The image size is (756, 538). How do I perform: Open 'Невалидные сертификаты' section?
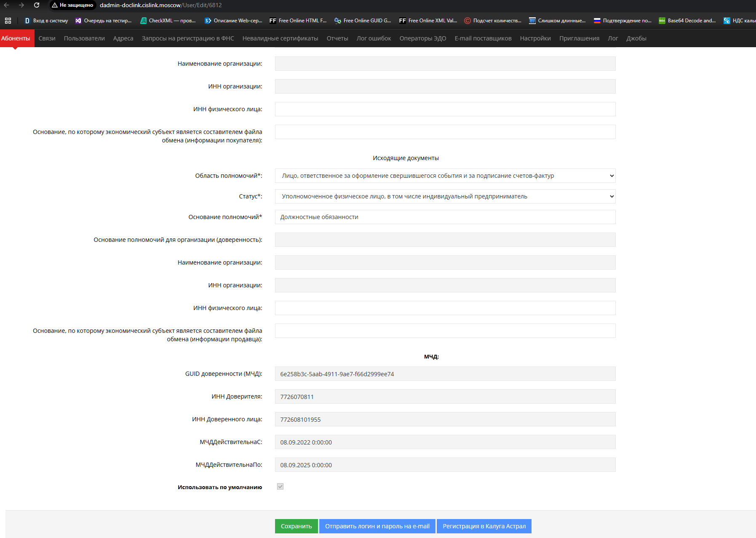pyautogui.click(x=280, y=38)
